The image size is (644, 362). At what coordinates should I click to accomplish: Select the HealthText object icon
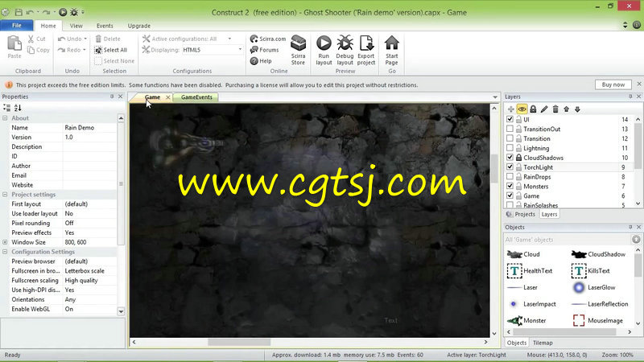tap(514, 271)
